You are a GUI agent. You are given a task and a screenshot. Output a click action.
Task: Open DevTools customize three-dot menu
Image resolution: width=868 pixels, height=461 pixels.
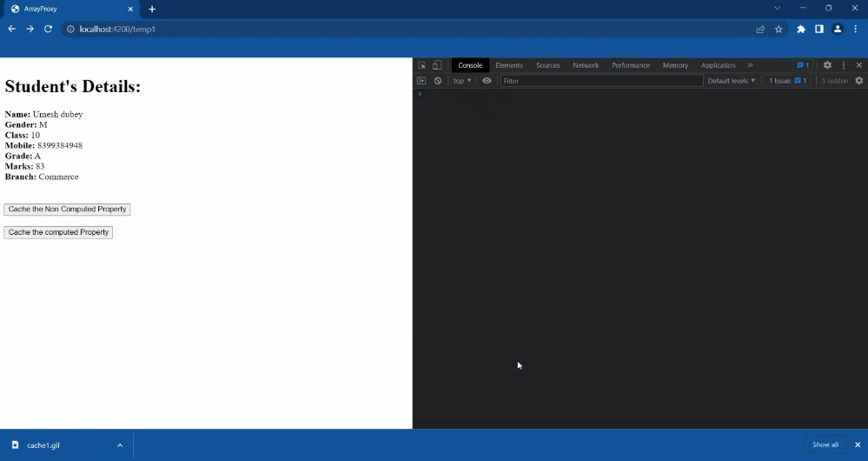(x=844, y=65)
